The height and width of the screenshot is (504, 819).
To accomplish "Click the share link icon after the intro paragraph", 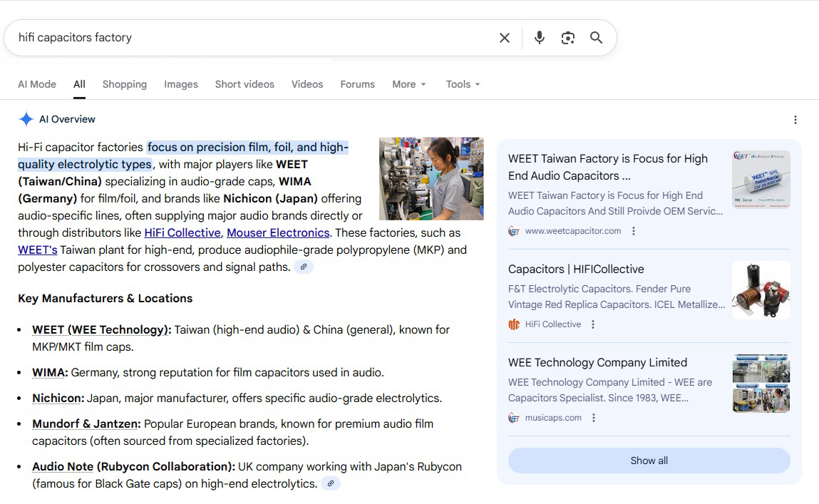I will [304, 267].
